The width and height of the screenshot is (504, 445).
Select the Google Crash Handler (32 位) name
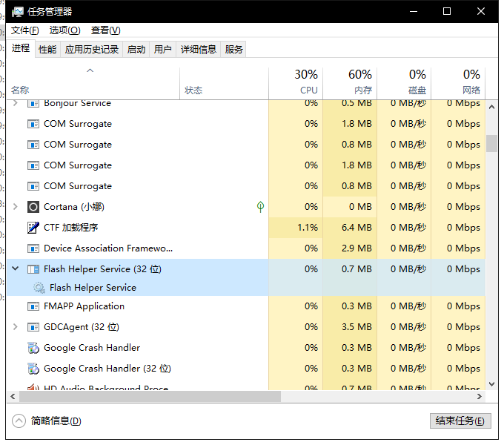(x=107, y=369)
